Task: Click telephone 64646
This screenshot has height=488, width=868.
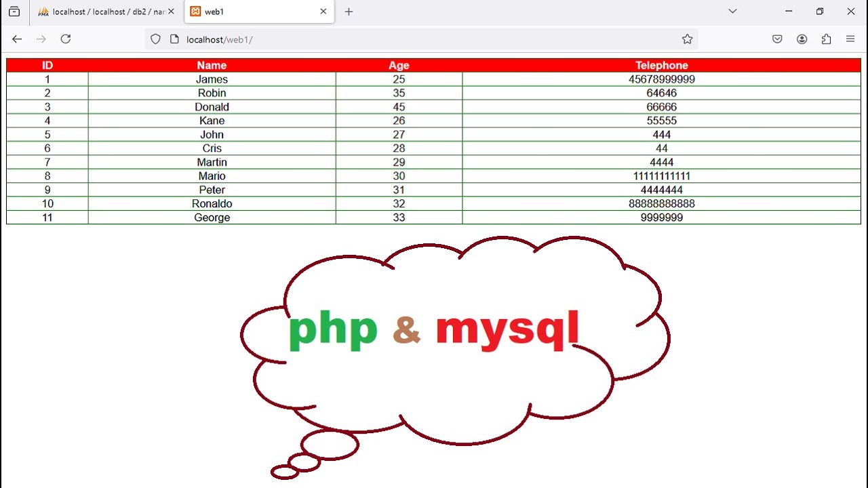Action: [x=662, y=94]
